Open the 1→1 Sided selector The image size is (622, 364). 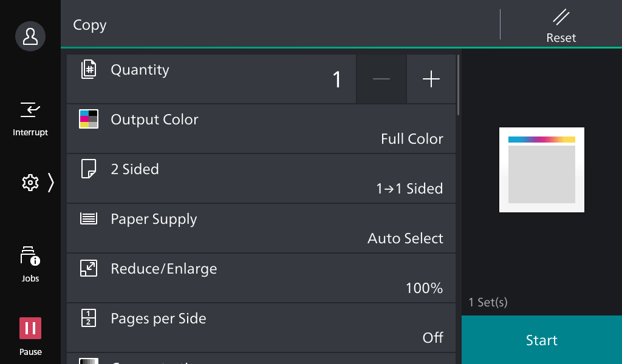261,178
